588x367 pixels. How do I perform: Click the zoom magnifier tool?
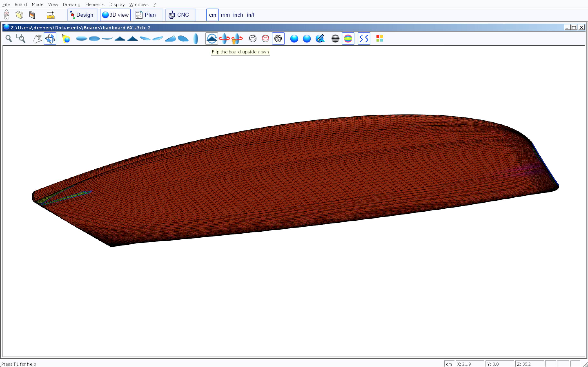[x=9, y=39]
